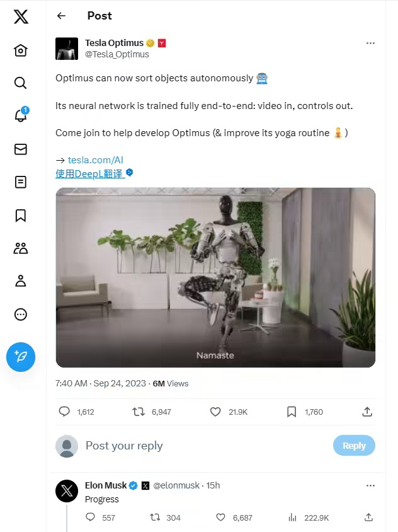Image resolution: width=398 pixels, height=532 pixels.
Task: Like the Tesla Optimus post
Action: pos(215,412)
